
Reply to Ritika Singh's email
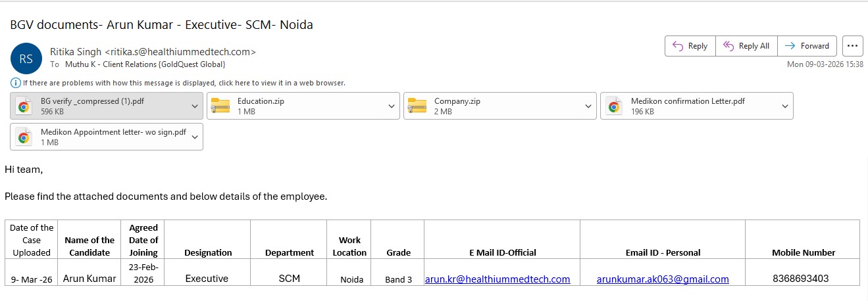click(690, 46)
